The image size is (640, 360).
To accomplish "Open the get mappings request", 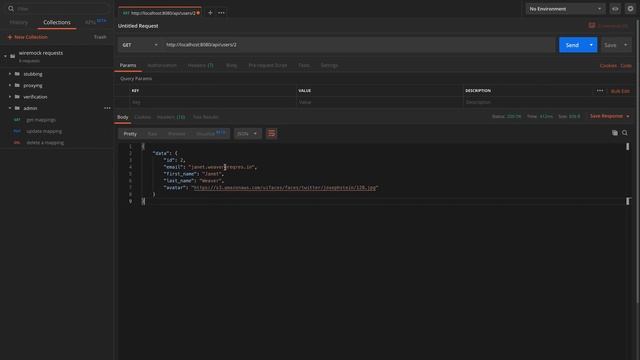I will click(41, 120).
